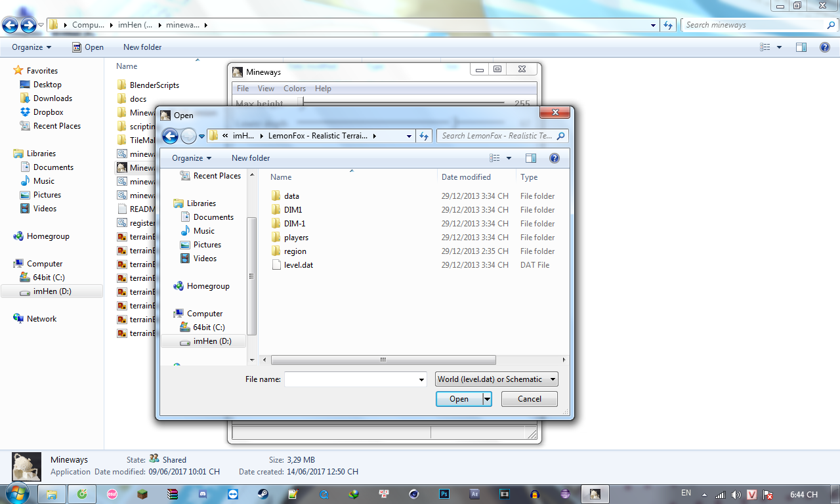The image size is (840, 504).
Task: Expand the view options arrow in Open dialog
Action: pyautogui.click(x=509, y=158)
